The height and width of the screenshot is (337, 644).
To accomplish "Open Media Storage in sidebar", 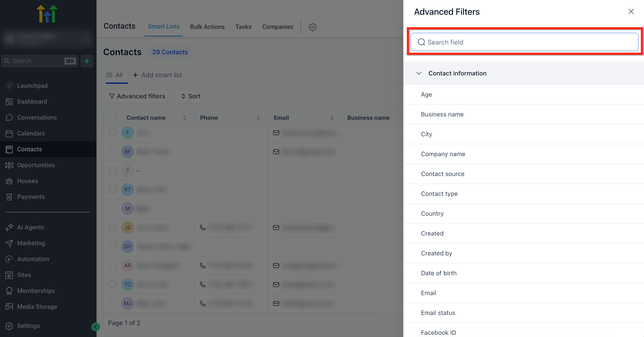I will pyautogui.click(x=37, y=307).
